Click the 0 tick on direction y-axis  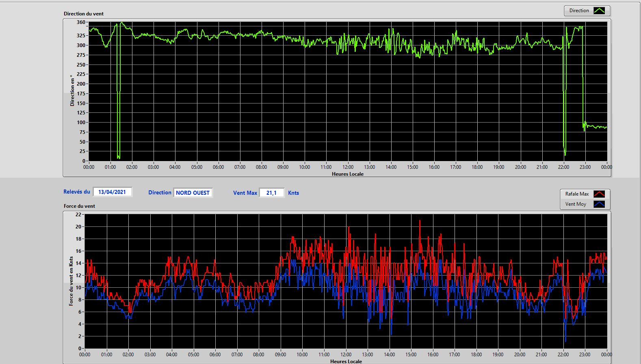pyautogui.click(x=84, y=161)
